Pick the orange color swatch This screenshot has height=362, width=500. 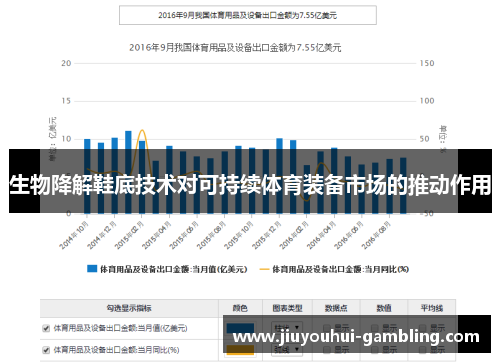240,350
